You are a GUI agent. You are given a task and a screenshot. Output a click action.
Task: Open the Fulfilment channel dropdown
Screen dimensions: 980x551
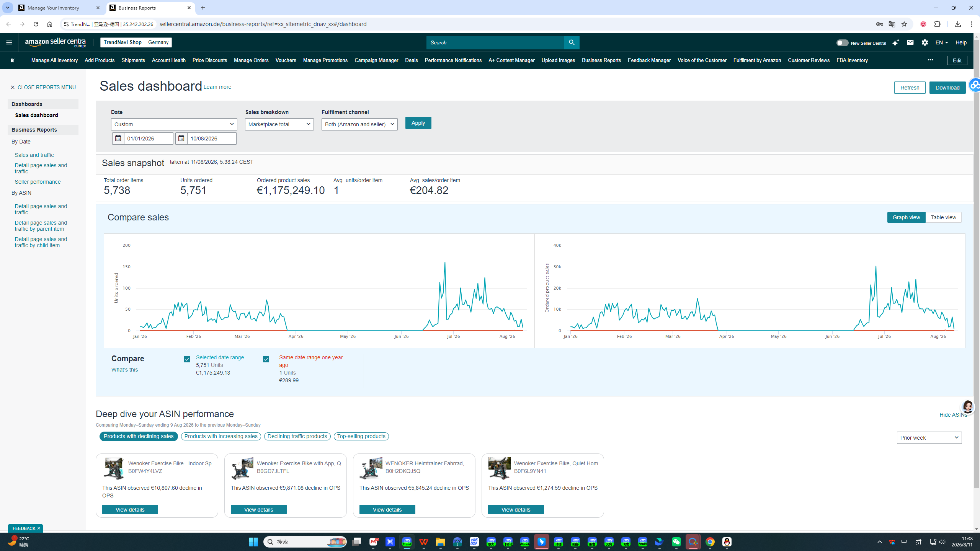pos(359,124)
